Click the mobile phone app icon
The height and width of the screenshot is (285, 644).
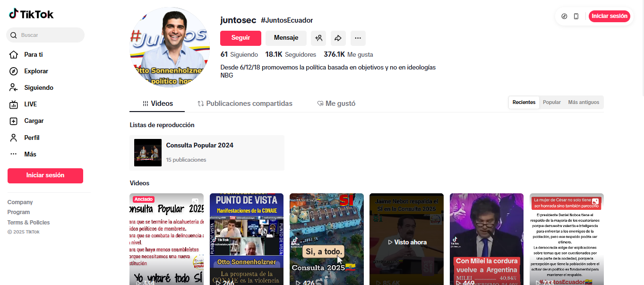(576, 16)
